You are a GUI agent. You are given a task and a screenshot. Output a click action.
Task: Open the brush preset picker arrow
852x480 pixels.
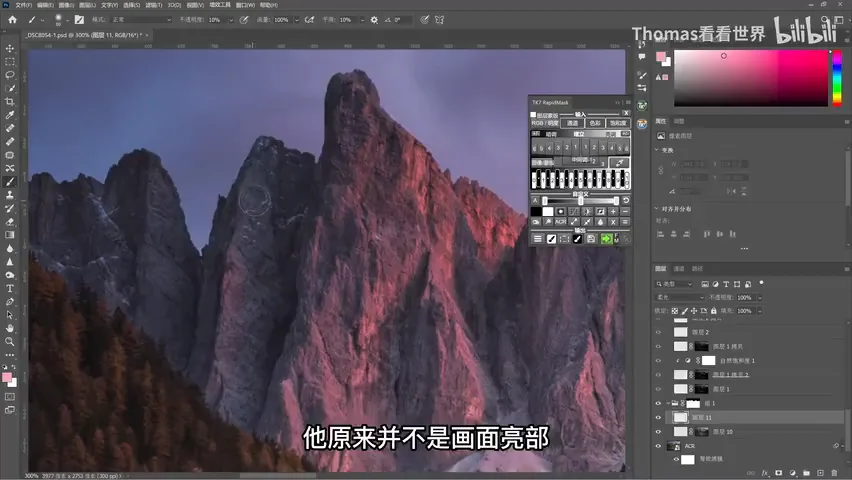tap(67, 20)
